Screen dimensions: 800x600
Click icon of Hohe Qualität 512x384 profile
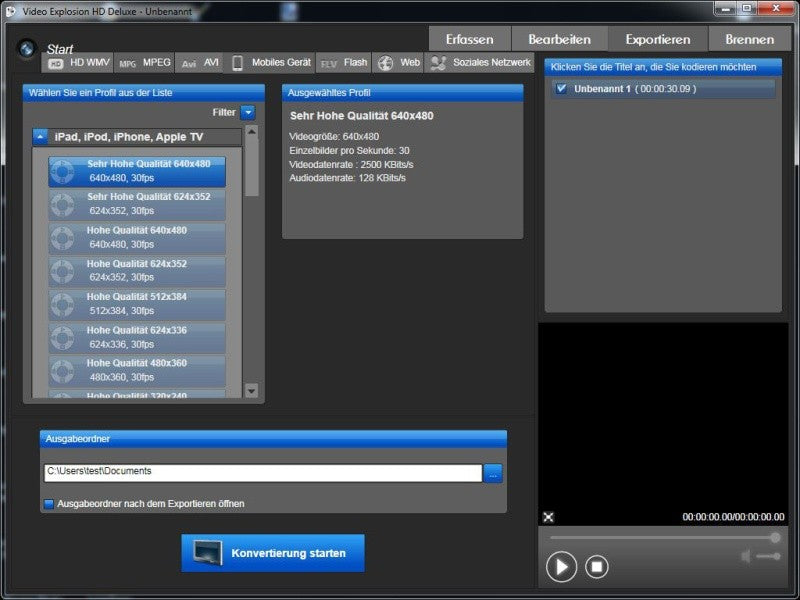62,305
